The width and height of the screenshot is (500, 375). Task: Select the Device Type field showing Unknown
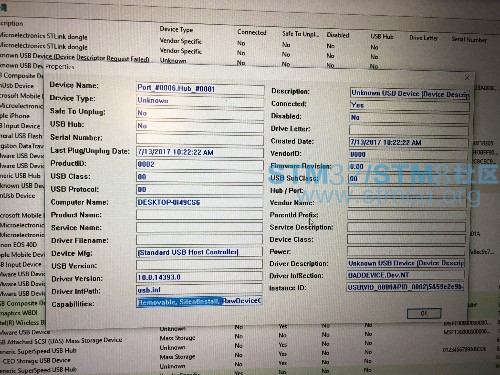coord(200,101)
